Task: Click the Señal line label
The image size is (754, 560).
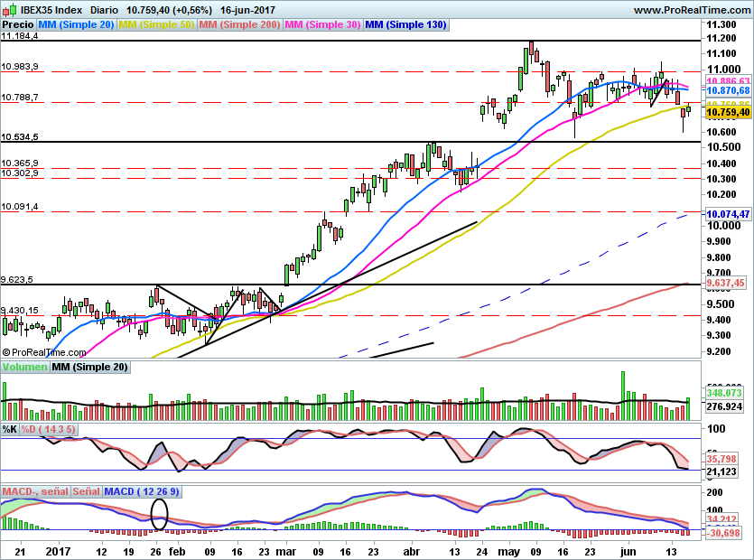Action: click(x=86, y=491)
